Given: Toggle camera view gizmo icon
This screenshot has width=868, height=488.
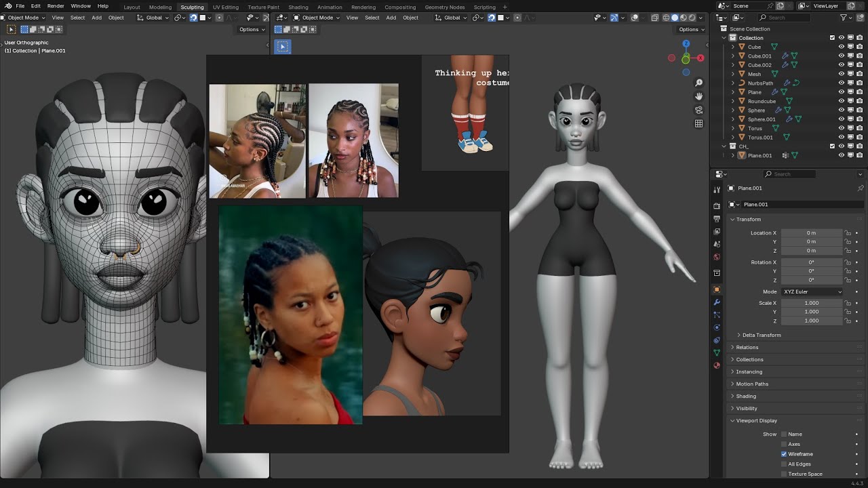Looking at the screenshot, I should pos(698,110).
